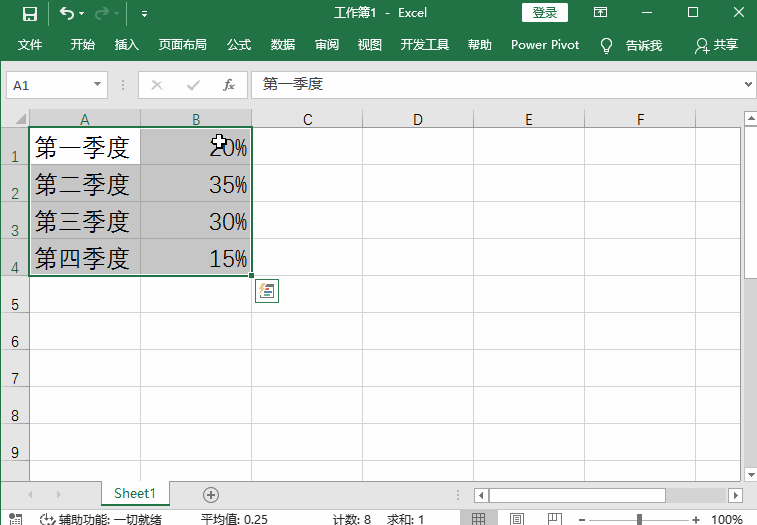Click the cell showing 15%
Screen dimensions: 757x525
[x=196, y=257]
